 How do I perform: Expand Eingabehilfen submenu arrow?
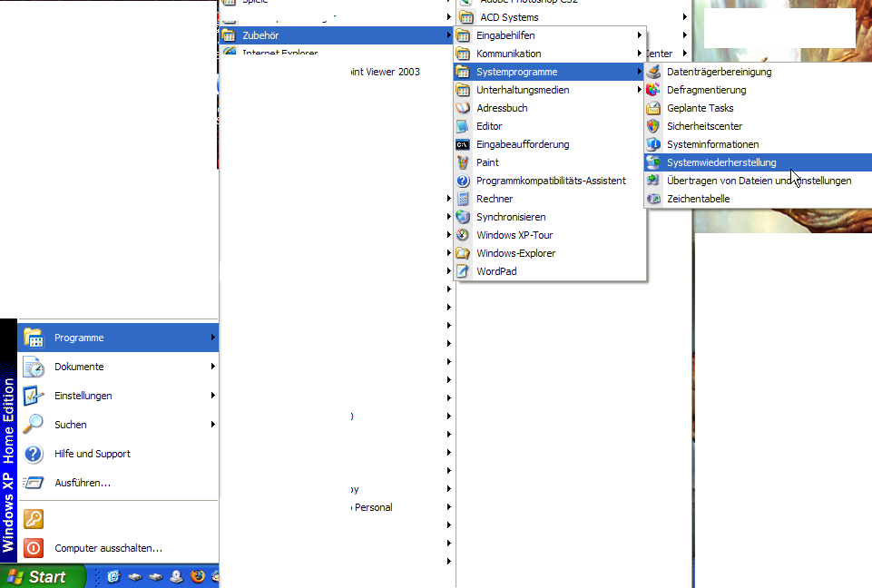click(x=640, y=35)
